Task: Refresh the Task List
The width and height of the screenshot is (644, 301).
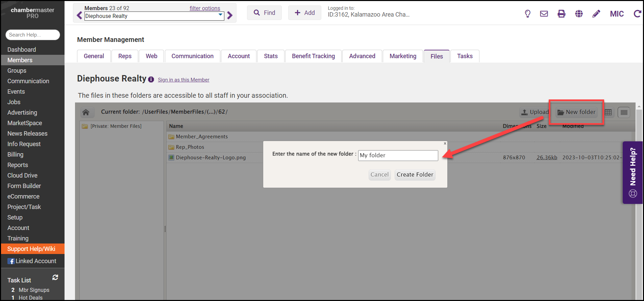Action: point(55,277)
